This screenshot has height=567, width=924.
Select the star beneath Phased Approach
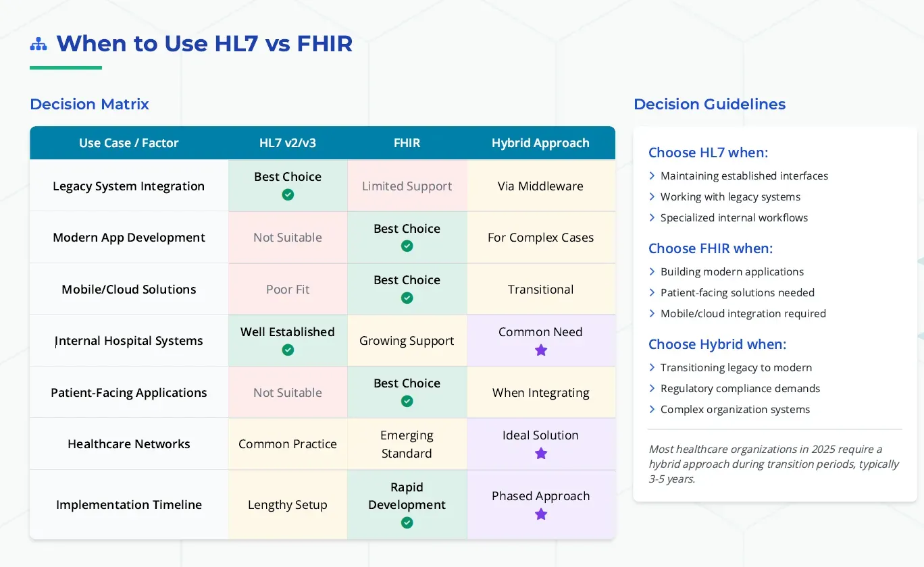pos(540,514)
